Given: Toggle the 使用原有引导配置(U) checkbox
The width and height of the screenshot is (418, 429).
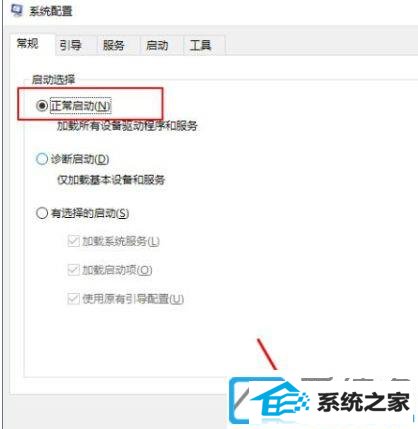Looking at the screenshot, I should pos(73,299).
